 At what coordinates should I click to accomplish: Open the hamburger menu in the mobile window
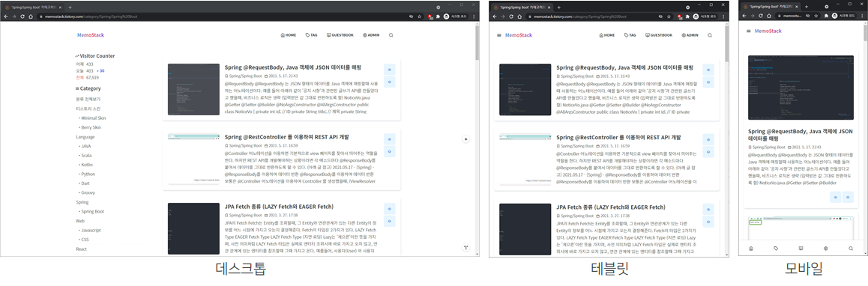(x=748, y=31)
